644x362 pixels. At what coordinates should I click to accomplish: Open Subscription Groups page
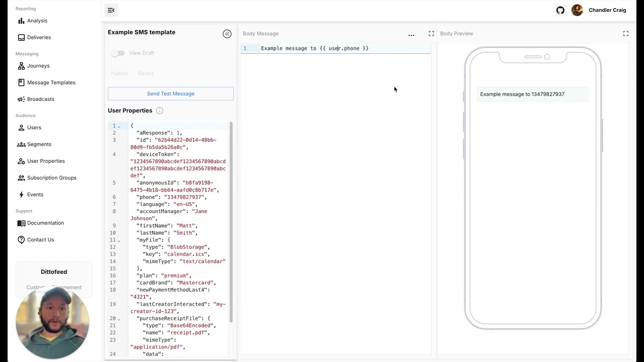click(52, 177)
